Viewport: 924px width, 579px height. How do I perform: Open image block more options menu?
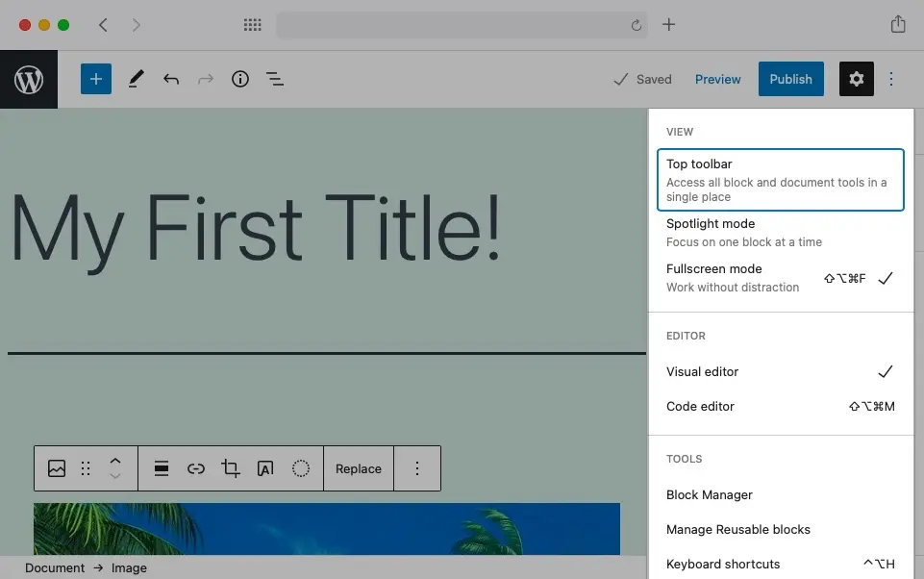[x=417, y=468]
